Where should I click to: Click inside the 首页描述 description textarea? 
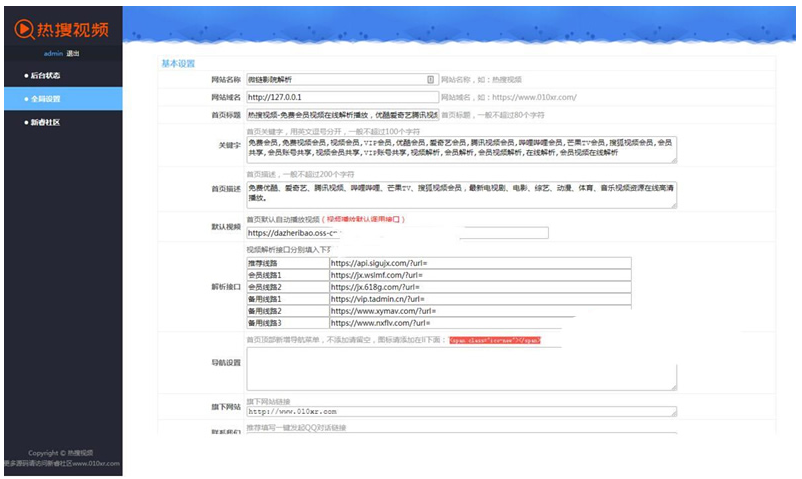[x=460, y=194]
